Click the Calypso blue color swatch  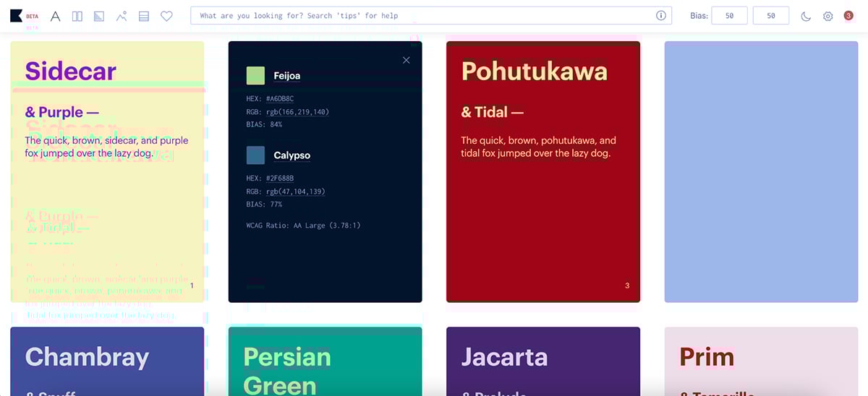[x=255, y=155]
